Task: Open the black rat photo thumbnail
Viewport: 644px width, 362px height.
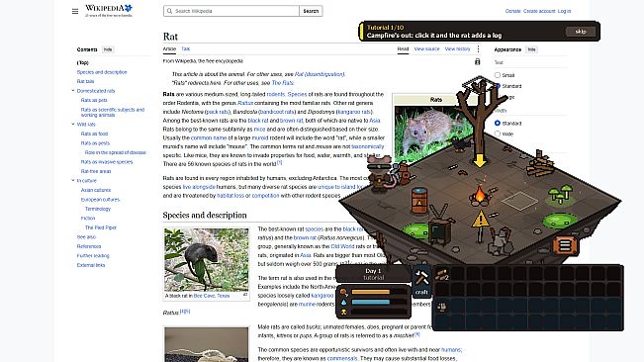Action: coord(206,260)
